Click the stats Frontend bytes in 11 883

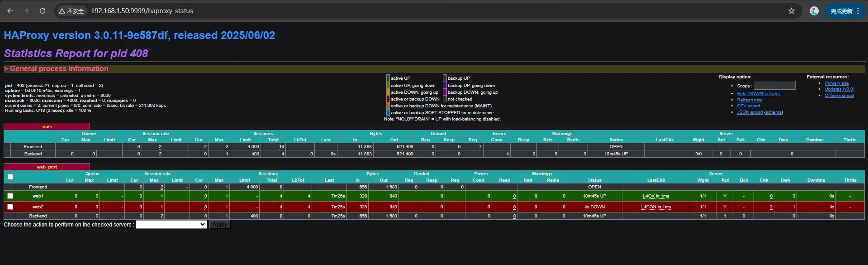point(365,147)
